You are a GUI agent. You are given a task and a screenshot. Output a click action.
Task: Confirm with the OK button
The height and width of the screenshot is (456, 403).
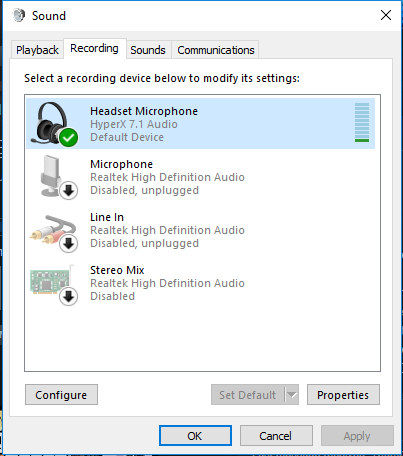pos(195,436)
